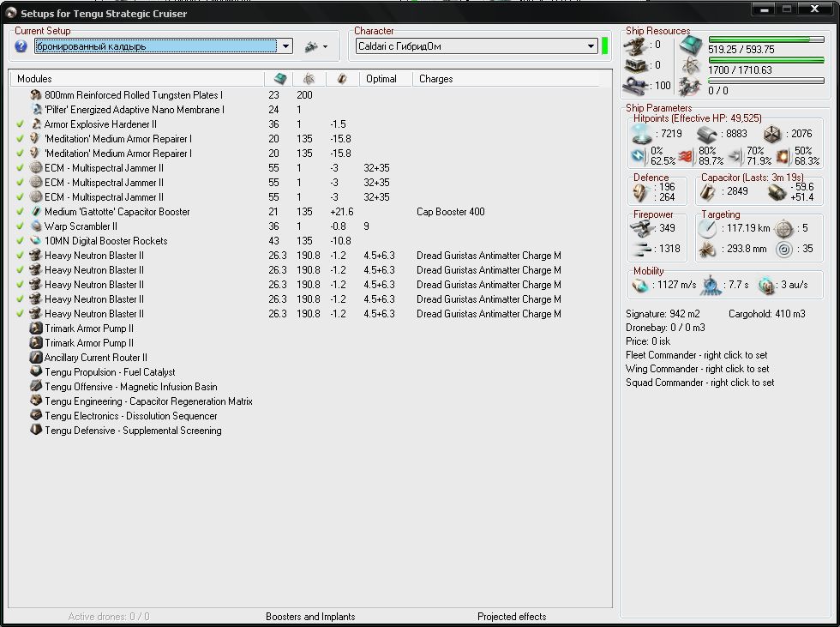Click Medium 'Gatotte' Capacitor Booster icon

click(36, 212)
